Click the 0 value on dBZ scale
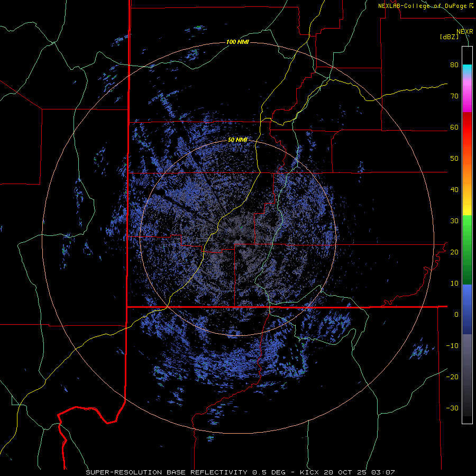Viewport: 476px width, 476px height. tap(456, 315)
